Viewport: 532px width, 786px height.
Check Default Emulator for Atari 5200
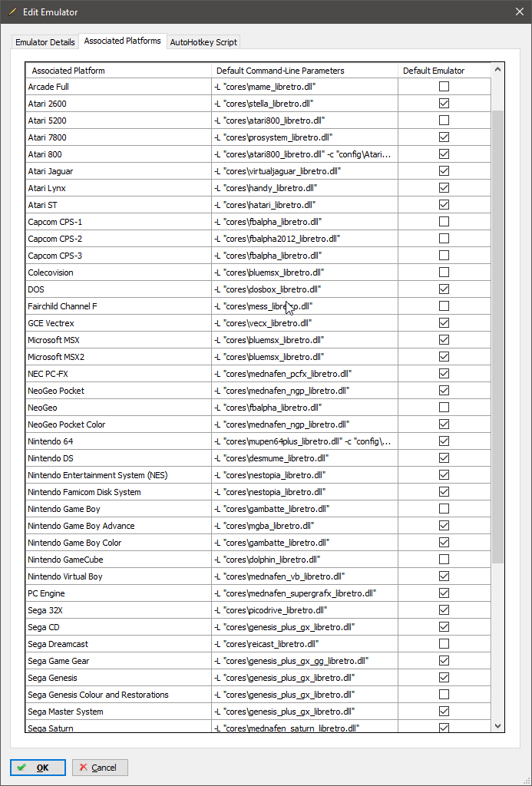(444, 121)
